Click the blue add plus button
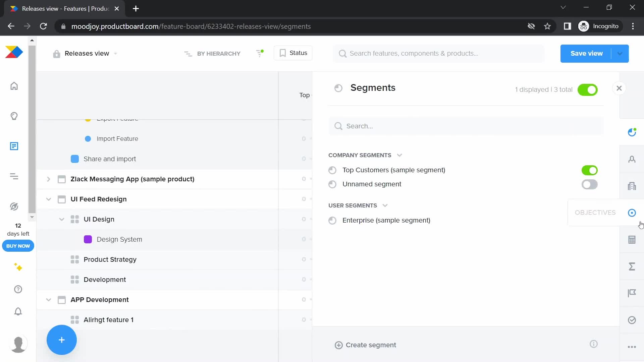The height and width of the screenshot is (362, 644). [x=62, y=340]
